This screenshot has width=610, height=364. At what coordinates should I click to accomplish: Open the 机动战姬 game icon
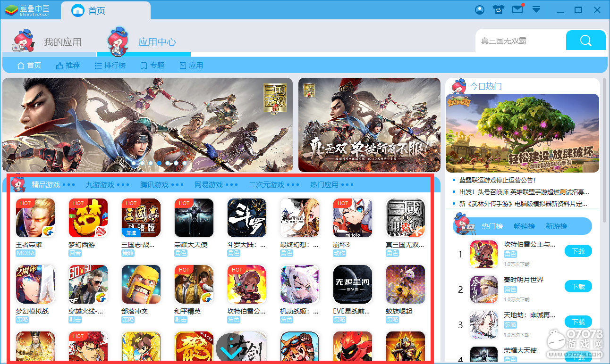click(300, 284)
